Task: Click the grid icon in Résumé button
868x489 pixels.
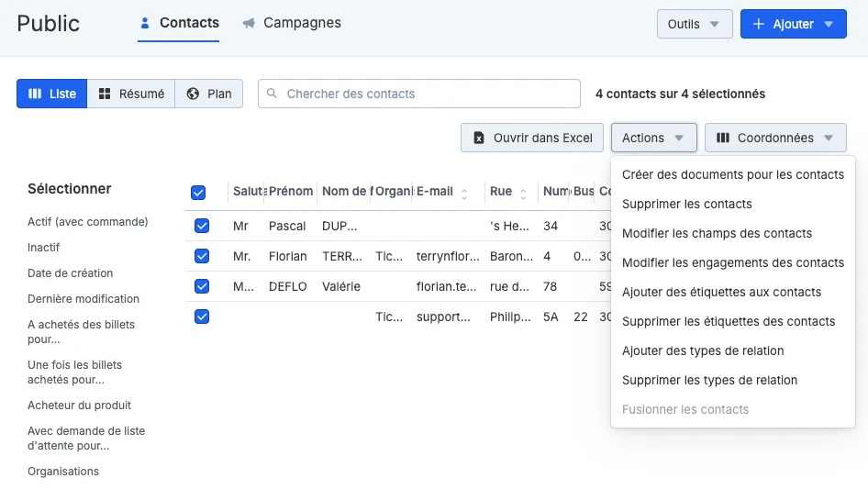Action: point(105,94)
